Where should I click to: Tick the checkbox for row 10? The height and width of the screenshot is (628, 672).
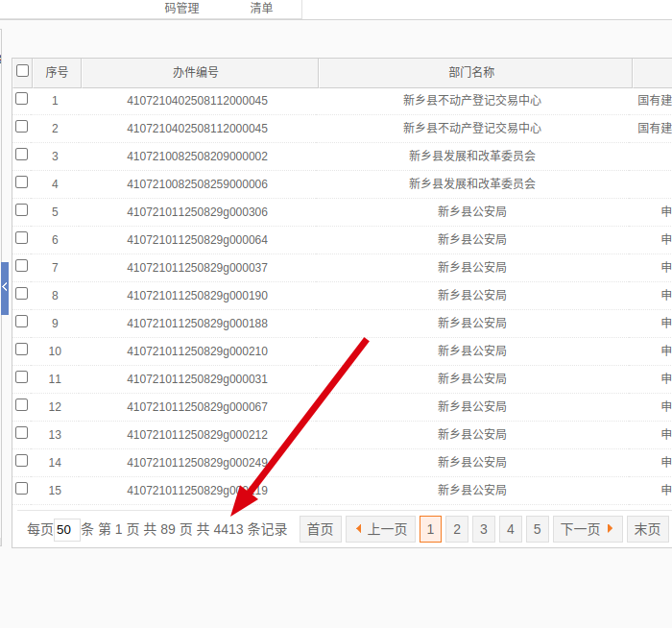[22, 350]
